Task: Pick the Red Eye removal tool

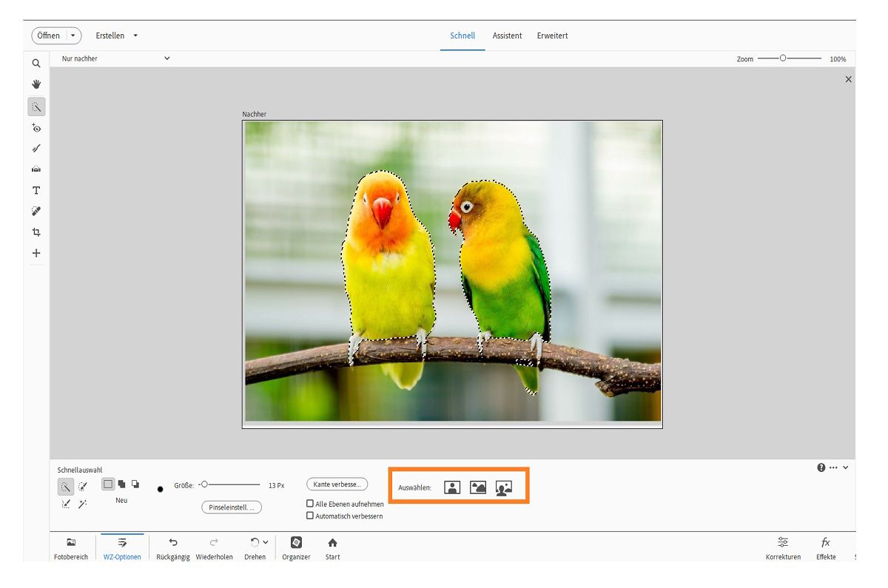Action: pyautogui.click(x=36, y=128)
